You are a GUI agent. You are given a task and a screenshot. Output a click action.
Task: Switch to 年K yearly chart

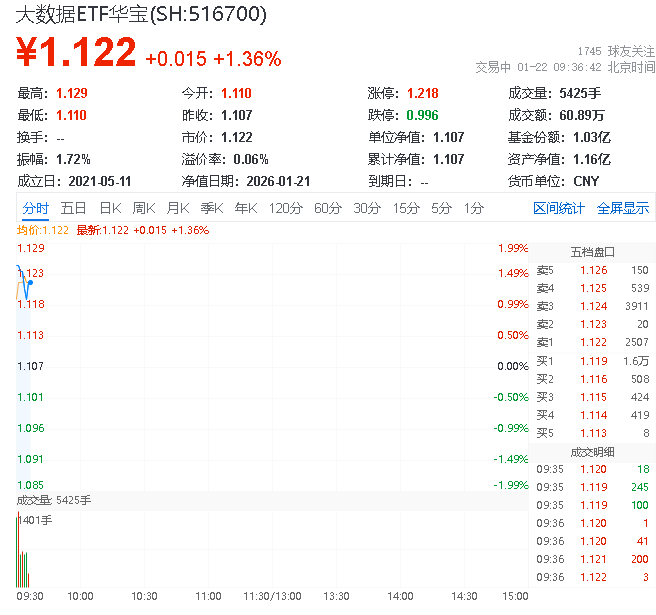click(245, 208)
